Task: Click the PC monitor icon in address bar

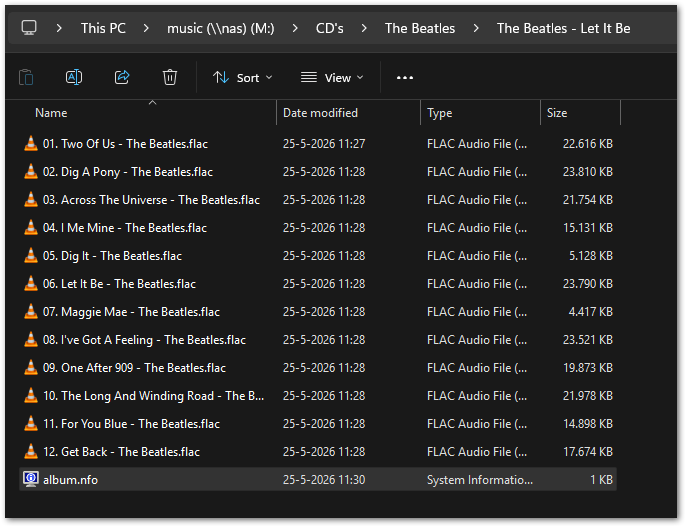Action: click(x=29, y=28)
